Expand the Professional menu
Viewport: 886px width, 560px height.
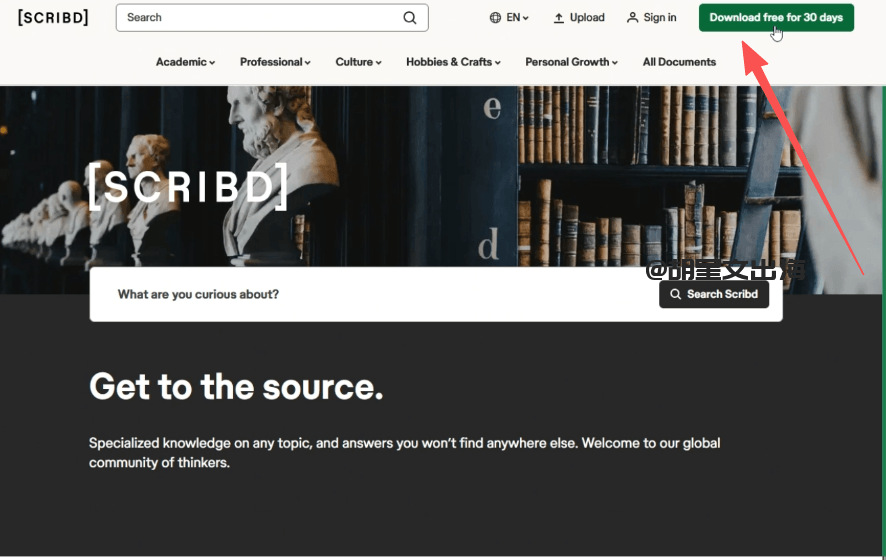[x=275, y=62]
